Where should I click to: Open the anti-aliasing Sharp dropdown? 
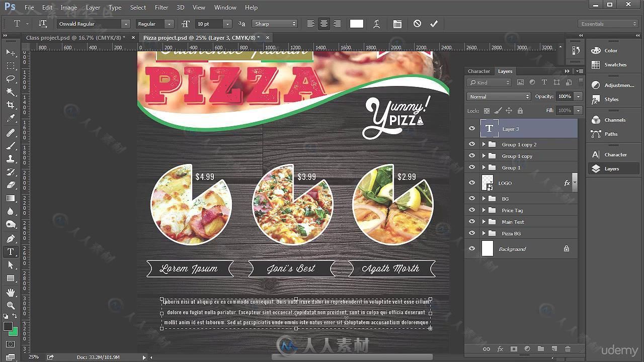point(275,24)
